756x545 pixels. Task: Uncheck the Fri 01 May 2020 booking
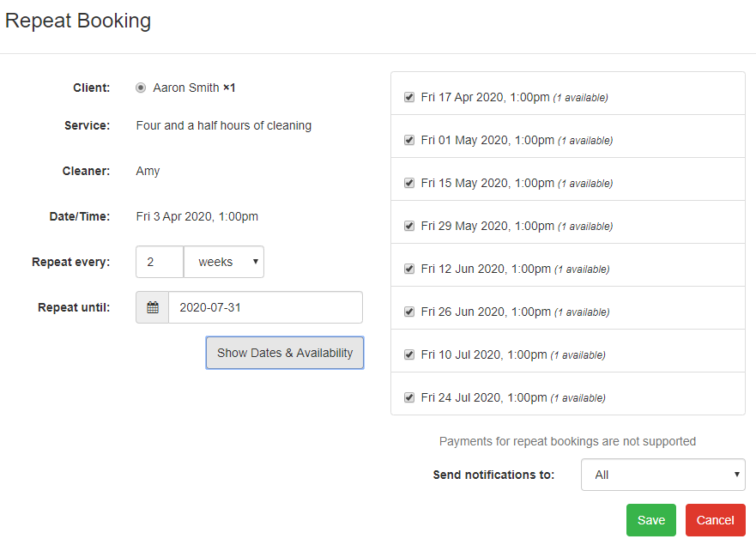click(x=409, y=140)
